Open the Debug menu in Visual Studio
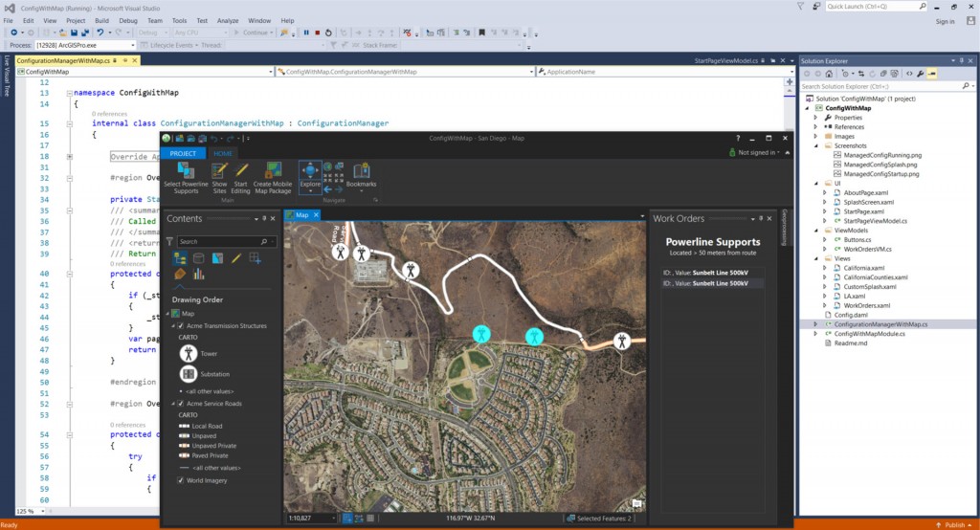This screenshot has height=530, width=980. pos(128,21)
